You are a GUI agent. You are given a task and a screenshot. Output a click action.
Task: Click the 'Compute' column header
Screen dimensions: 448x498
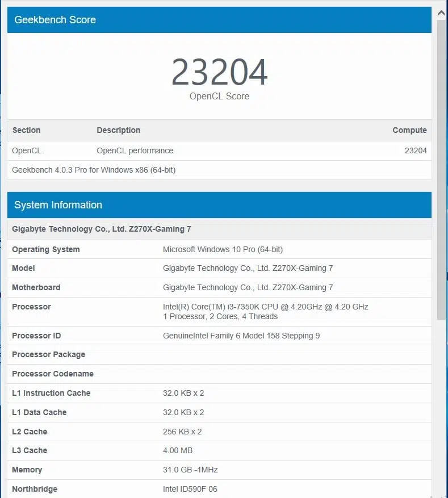pyautogui.click(x=409, y=130)
